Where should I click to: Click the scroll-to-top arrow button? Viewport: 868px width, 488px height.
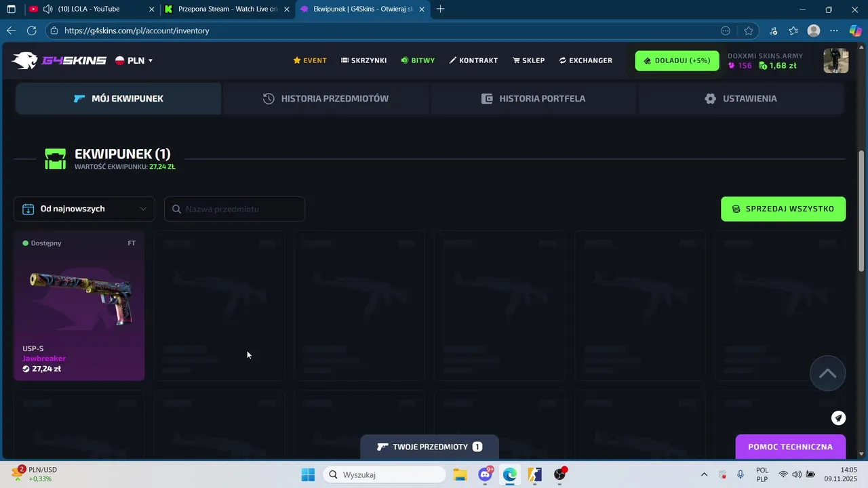click(x=827, y=373)
